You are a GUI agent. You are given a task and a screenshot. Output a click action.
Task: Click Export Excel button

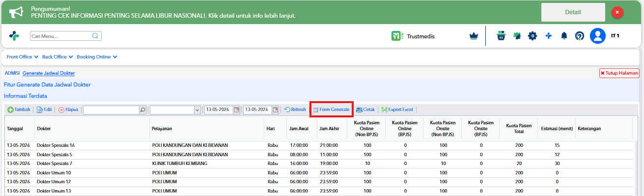(397, 110)
